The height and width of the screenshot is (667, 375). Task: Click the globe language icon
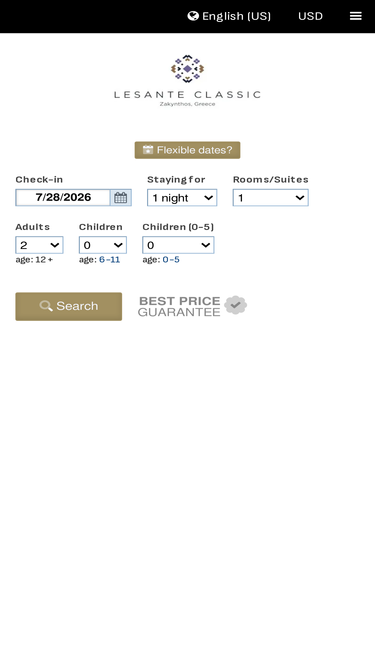(193, 16)
